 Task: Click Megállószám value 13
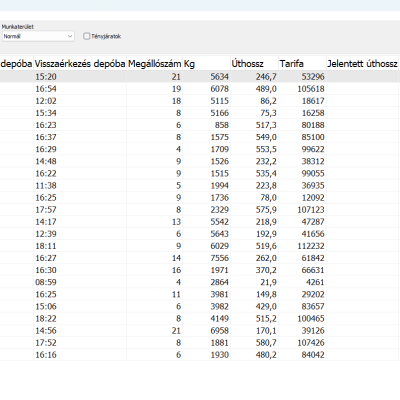(176, 222)
